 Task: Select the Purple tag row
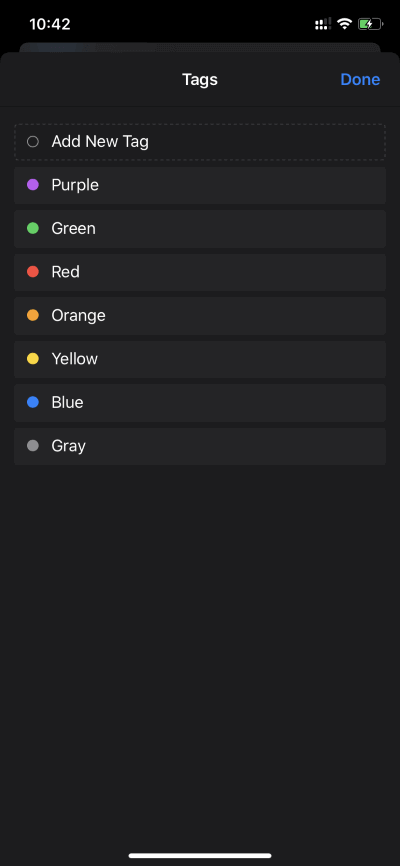coord(200,185)
